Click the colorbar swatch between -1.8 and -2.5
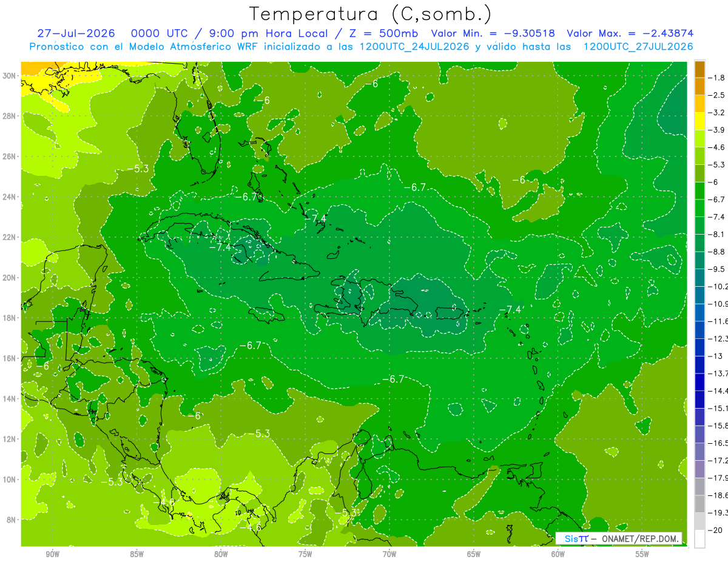Image resolution: width=728 pixels, height=562 pixels. [699, 86]
